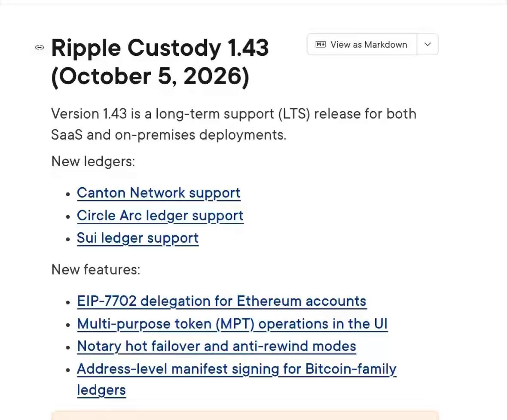Go to Notary hot failover and anti-rewind modes
The height and width of the screenshot is (420, 507).
point(216,346)
